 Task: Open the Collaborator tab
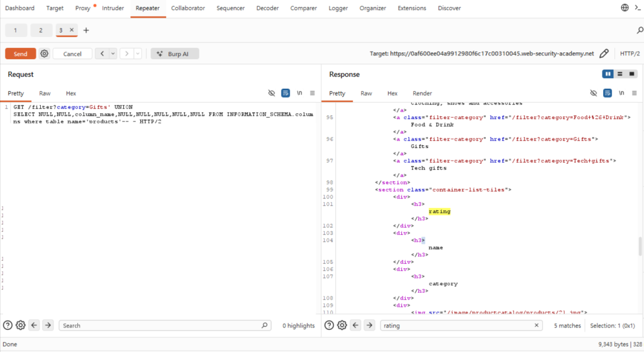(x=187, y=8)
